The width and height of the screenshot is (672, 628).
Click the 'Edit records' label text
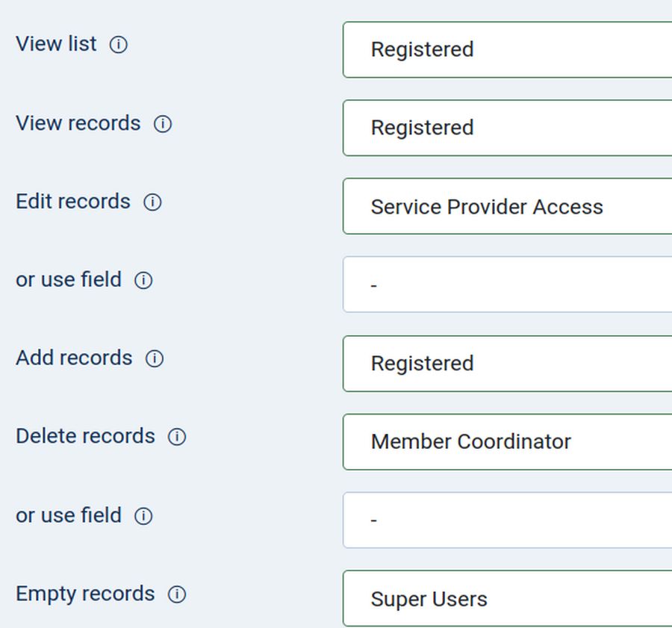tap(73, 202)
